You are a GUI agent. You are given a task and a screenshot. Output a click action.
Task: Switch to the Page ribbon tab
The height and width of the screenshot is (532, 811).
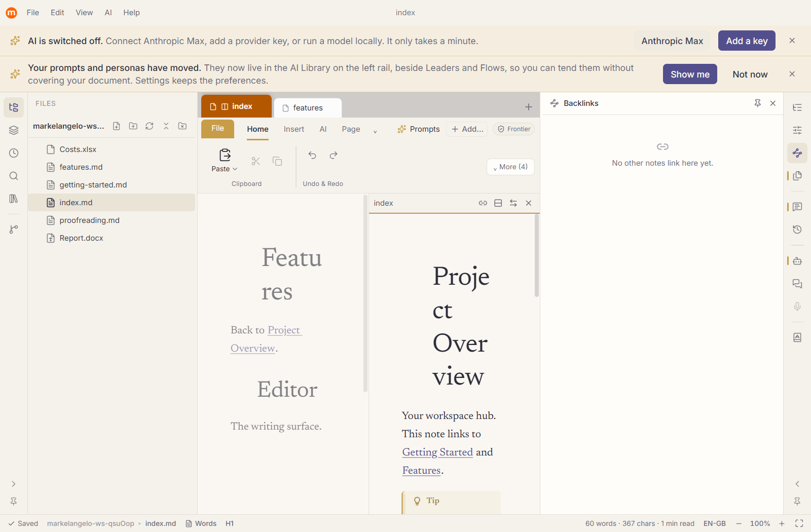point(351,129)
